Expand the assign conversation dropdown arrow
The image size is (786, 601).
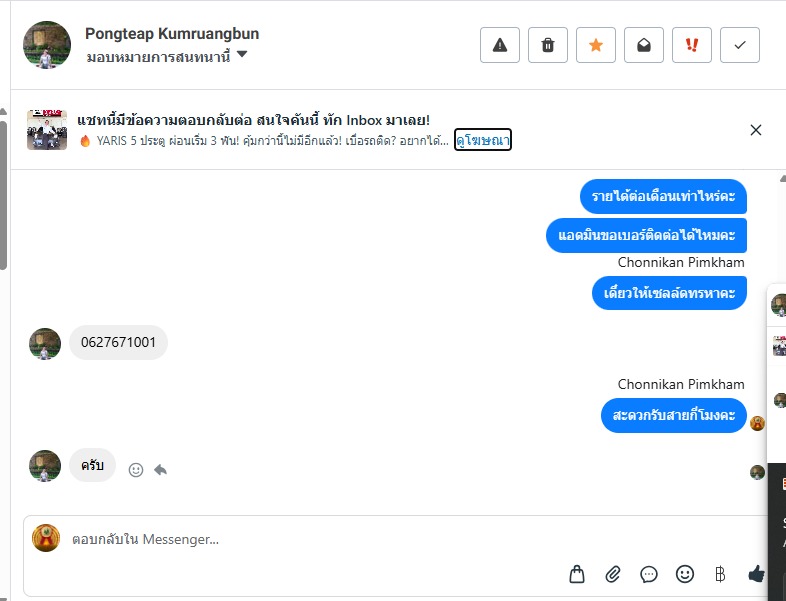pyautogui.click(x=242, y=54)
